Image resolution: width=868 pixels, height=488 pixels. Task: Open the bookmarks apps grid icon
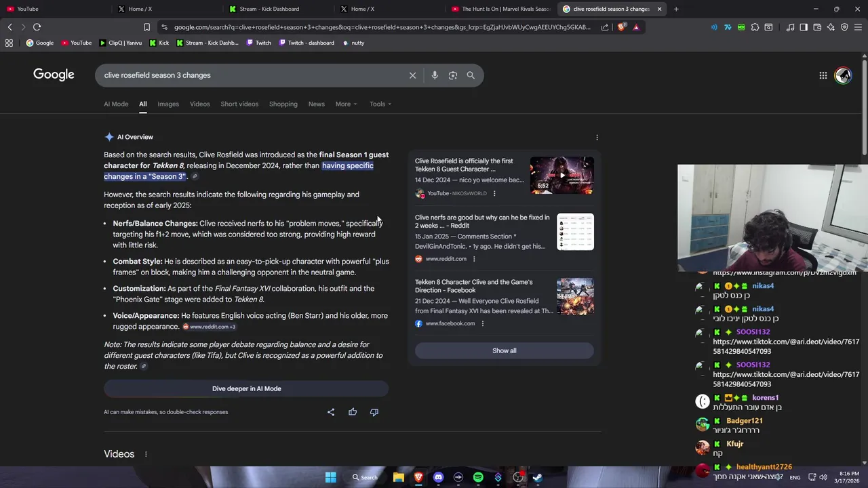[9, 43]
